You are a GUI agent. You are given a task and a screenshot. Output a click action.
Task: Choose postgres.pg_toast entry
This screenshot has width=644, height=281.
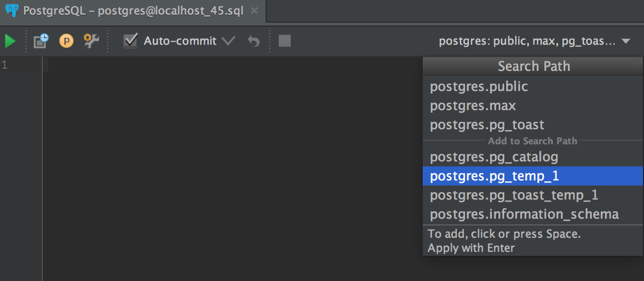pyautogui.click(x=533, y=125)
